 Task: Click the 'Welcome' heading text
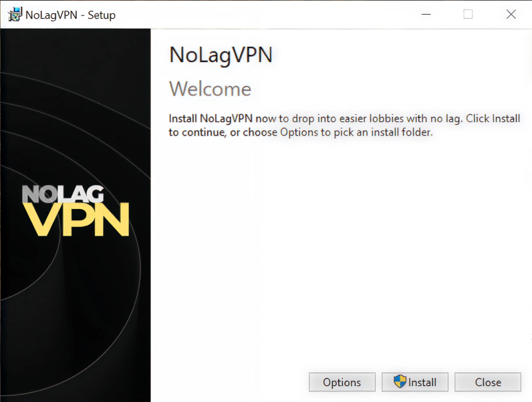point(211,89)
